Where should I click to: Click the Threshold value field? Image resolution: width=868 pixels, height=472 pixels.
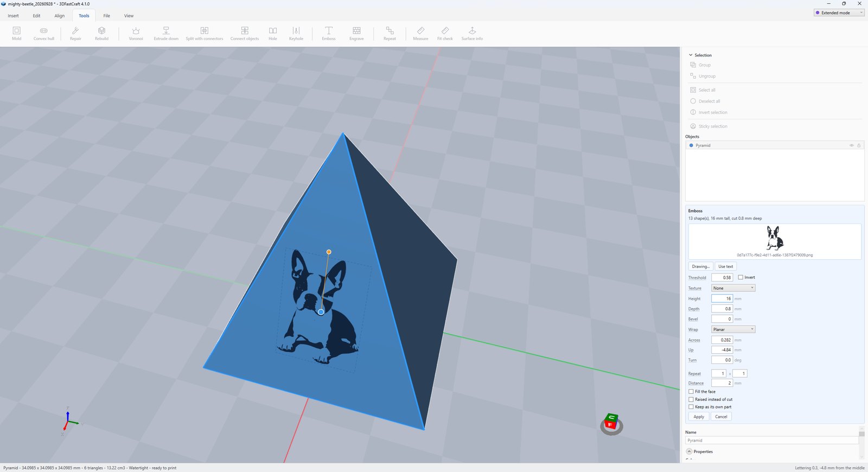(722, 277)
